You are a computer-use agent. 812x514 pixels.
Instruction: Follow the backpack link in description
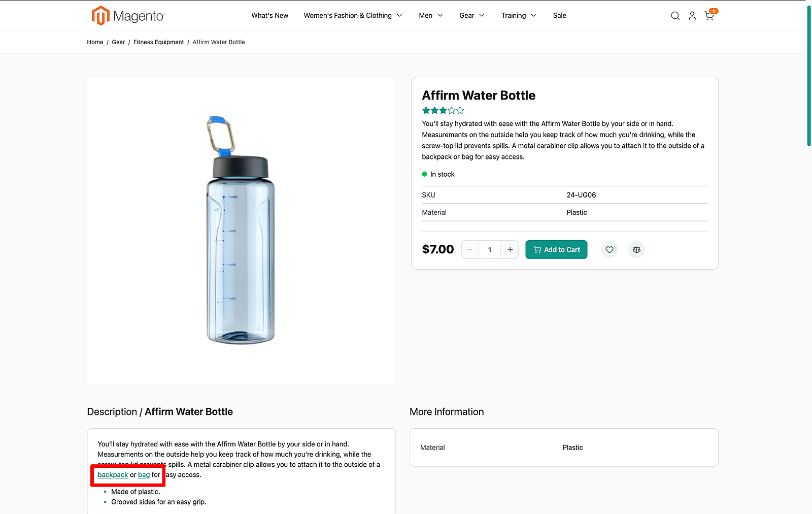(x=112, y=474)
